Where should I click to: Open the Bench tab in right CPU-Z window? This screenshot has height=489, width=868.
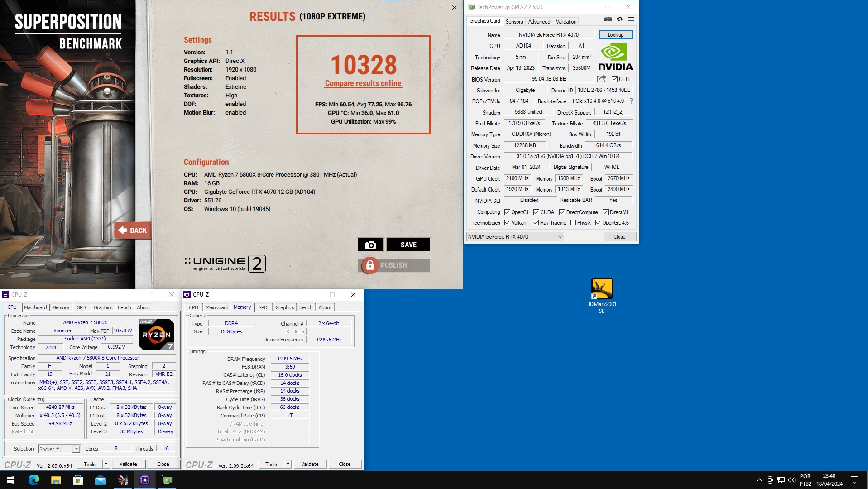[306, 307]
